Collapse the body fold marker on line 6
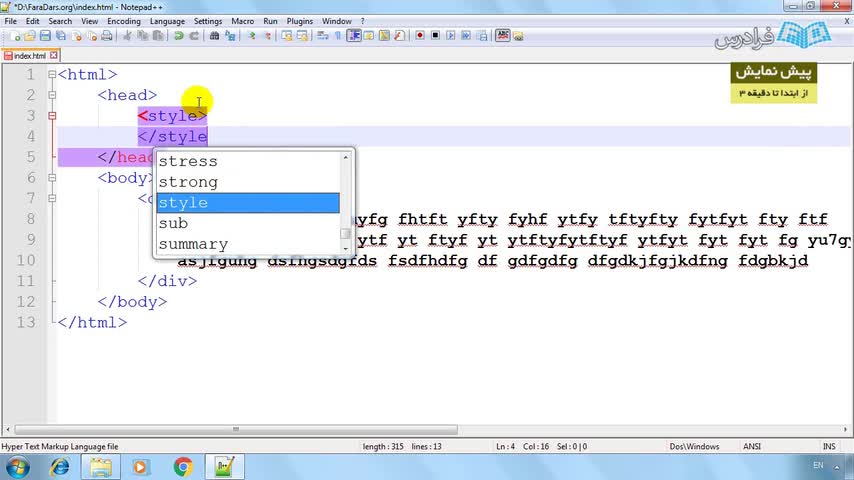This screenshot has height=480, width=854. (x=52, y=178)
